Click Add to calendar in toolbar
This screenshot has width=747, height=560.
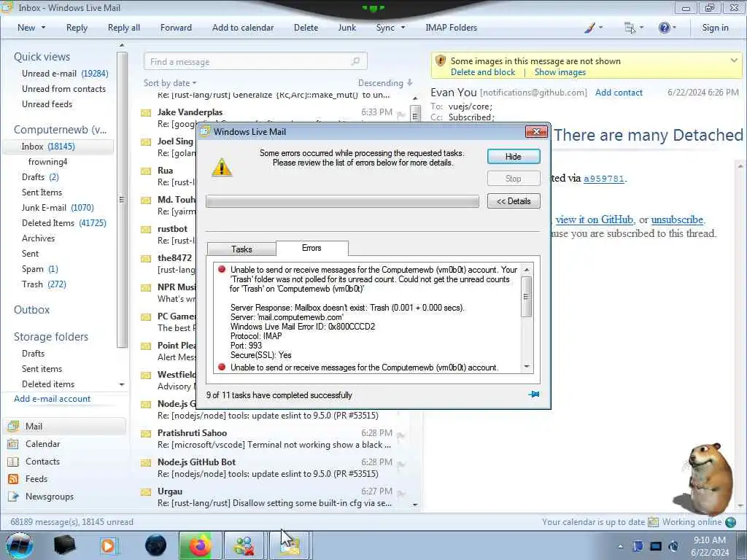point(243,28)
